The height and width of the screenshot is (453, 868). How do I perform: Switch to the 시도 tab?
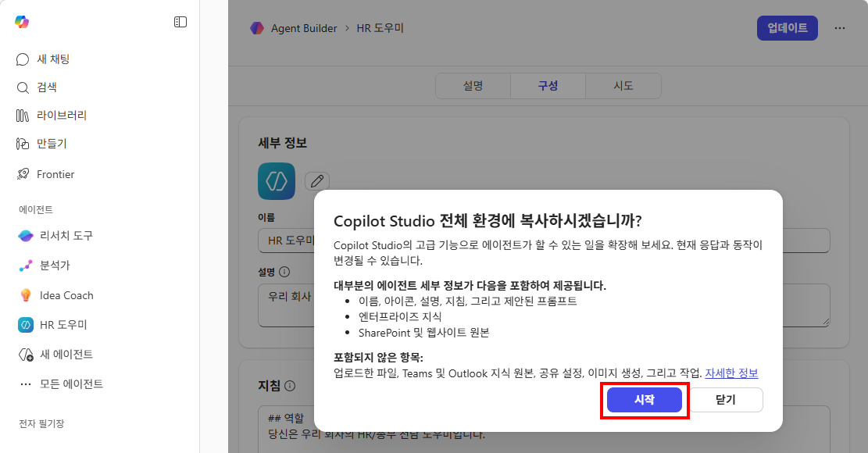pyautogui.click(x=623, y=86)
